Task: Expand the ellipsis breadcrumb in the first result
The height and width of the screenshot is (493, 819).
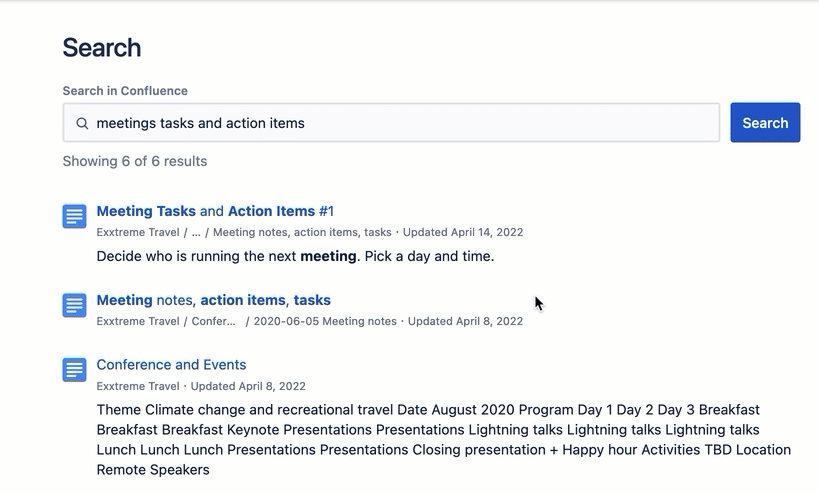Action: tap(196, 232)
